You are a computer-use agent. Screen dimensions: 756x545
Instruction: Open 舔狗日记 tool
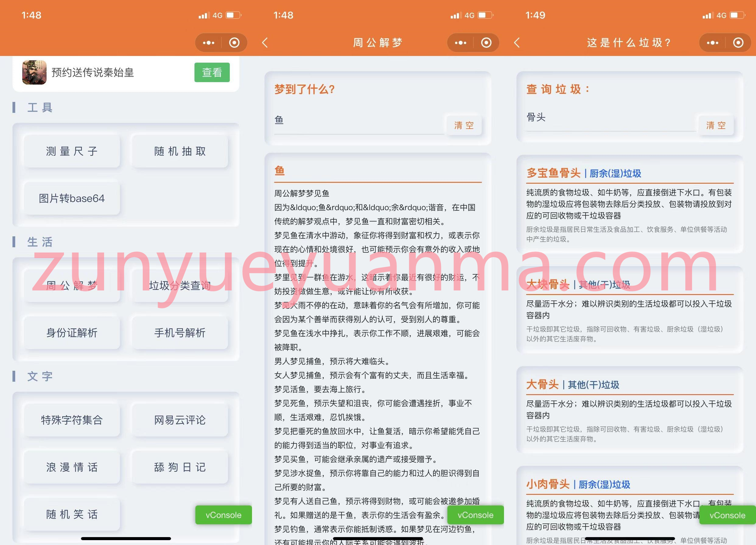tap(180, 467)
